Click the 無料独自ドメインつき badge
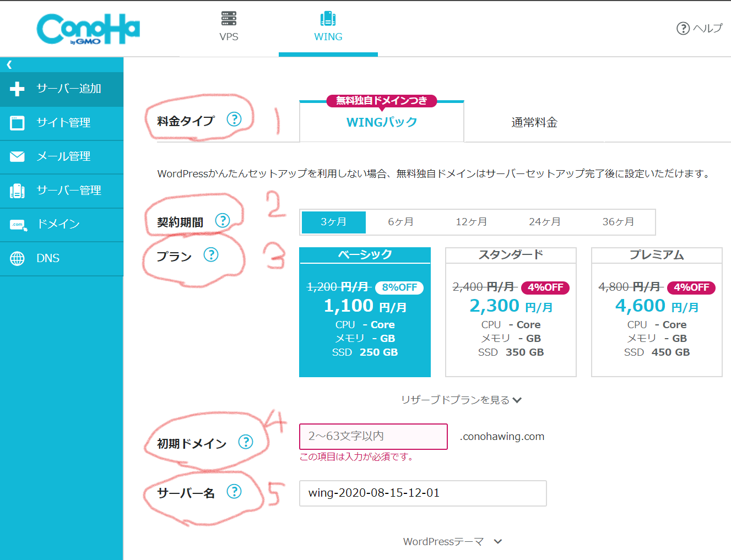The image size is (731, 560). click(x=382, y=101)
